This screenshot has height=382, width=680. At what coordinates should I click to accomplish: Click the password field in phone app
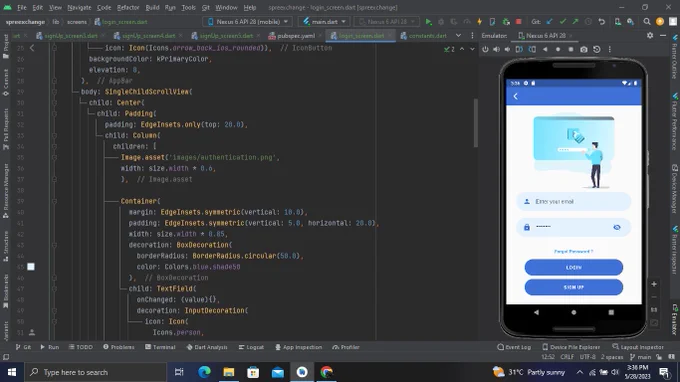[573, 227]
